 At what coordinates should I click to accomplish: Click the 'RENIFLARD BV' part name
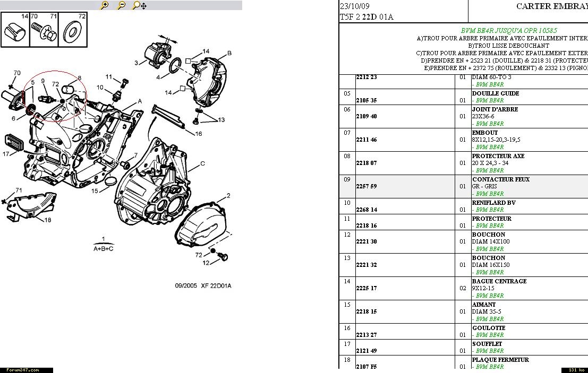(x=494, y=203)
